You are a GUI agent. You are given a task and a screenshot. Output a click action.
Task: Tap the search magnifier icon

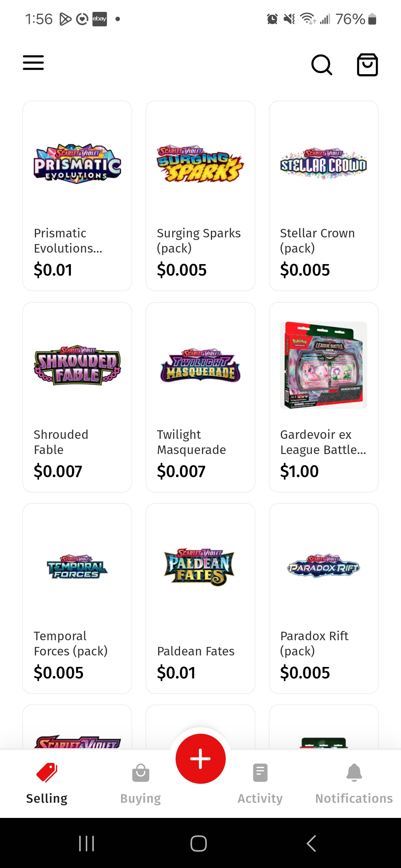[x=322, y=65]
